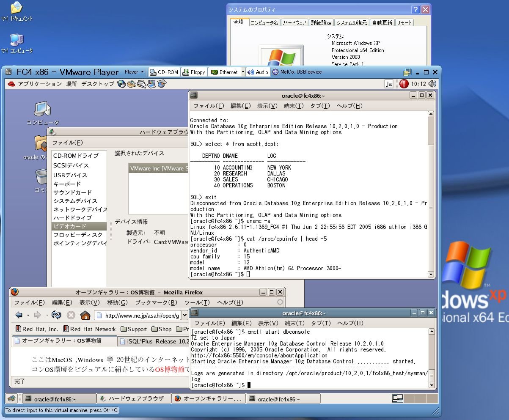Switch to the コンピュータ名 tab in システムのプロパティ
The image size is (509, 420).
(264, 23)
